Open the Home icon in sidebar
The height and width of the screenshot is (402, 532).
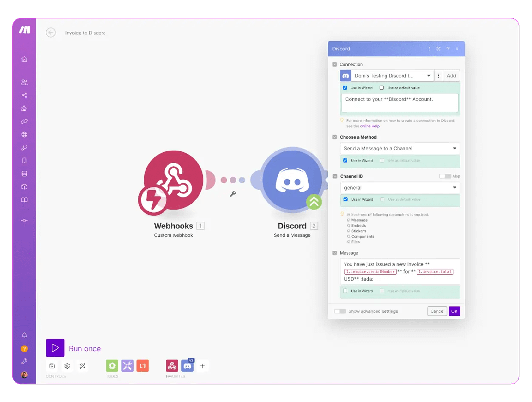pyautogui.click(x=24, y=59)
